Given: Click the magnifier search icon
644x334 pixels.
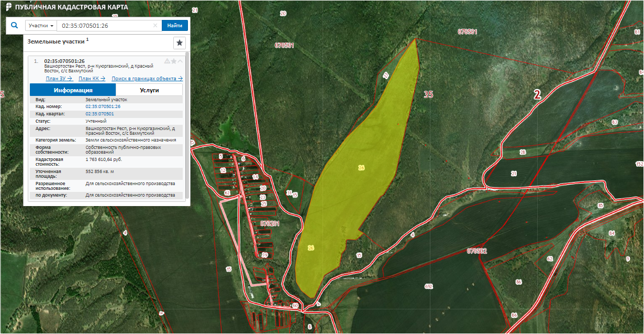Looking at the screenshot, I should tap(15, 25).
